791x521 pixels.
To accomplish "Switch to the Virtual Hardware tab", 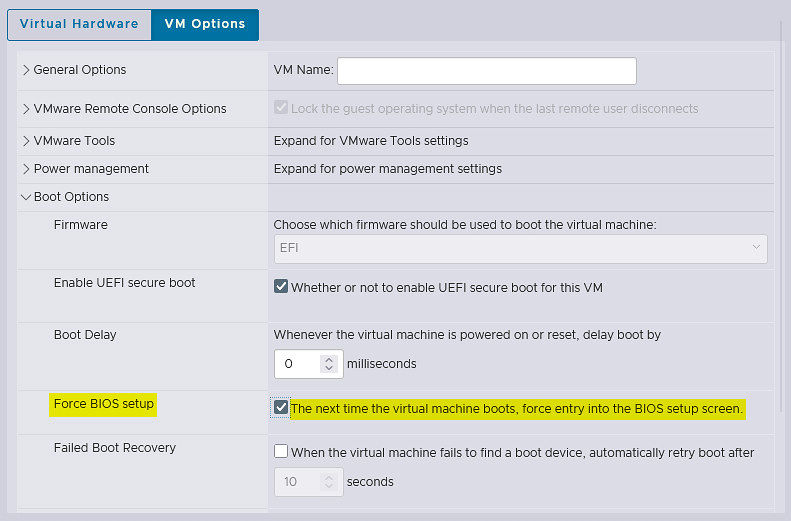I will click(x=79, y=24).
